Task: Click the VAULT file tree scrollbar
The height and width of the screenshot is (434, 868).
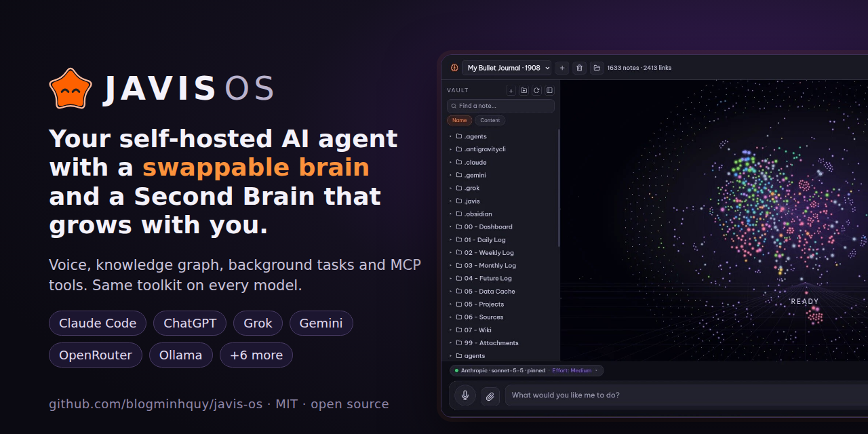Action: coord(559,188)
